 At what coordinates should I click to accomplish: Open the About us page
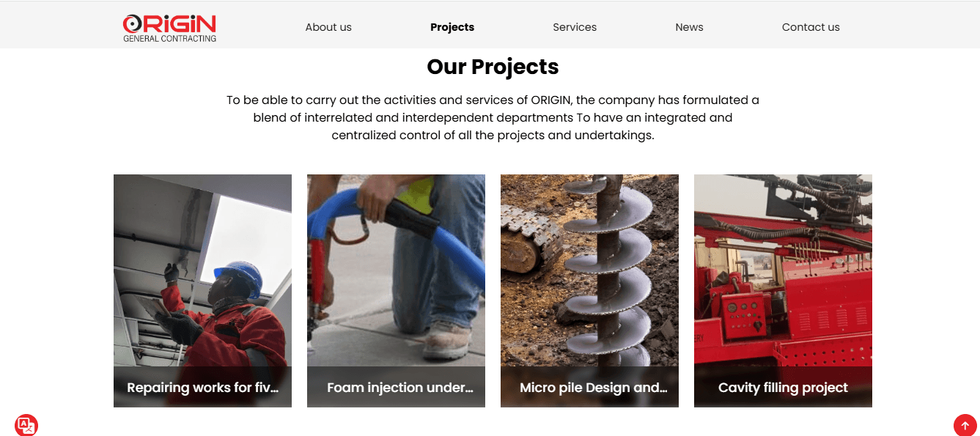pyautogui.click(x=328, y=27)
